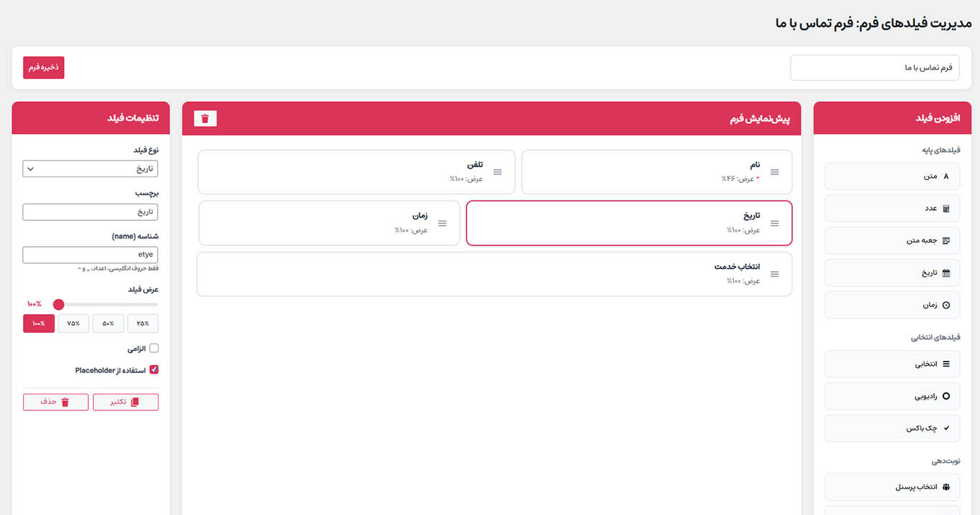Uncheck استفاده از Placeholder checkbox
Viewport: 980px width, 515px height.
coord(154,370)
